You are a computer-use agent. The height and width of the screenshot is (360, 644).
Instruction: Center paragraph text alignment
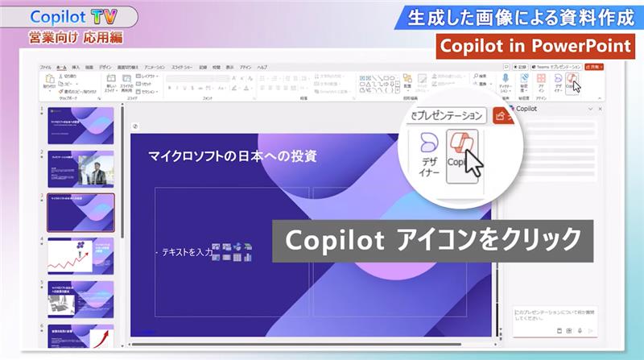(x=270, y=88)
